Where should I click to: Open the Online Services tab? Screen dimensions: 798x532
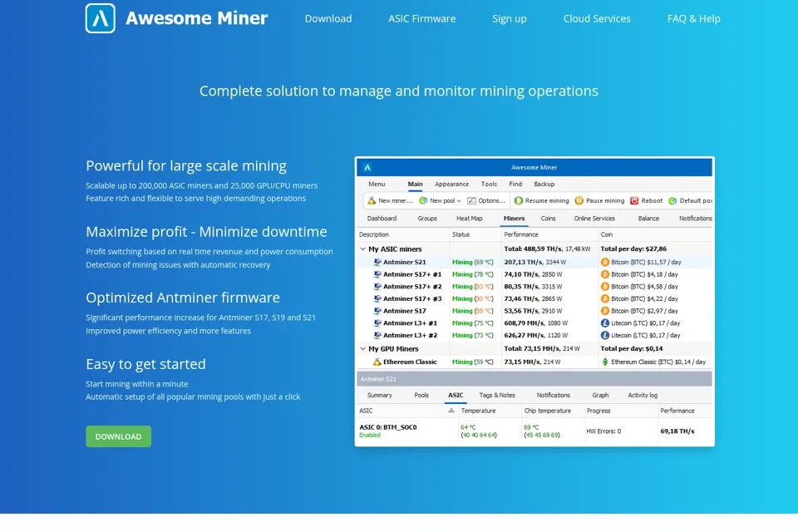tap(594, 219)
